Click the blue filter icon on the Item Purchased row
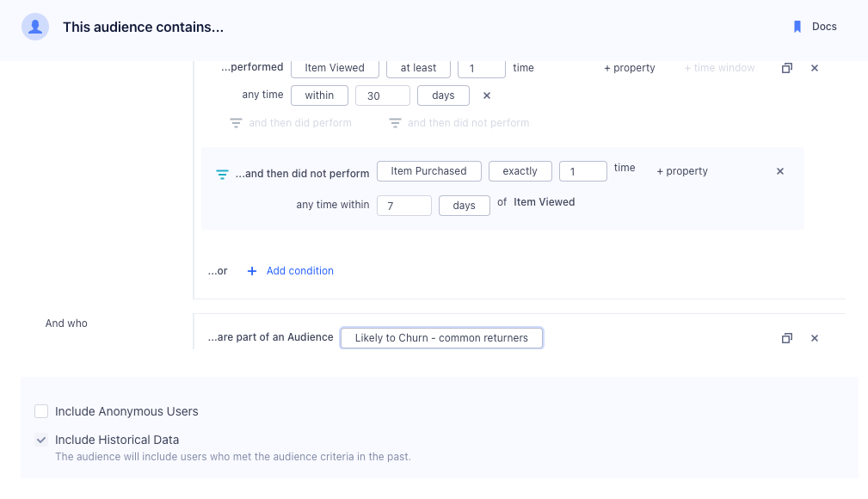868x499 pixels. (222, 171)
